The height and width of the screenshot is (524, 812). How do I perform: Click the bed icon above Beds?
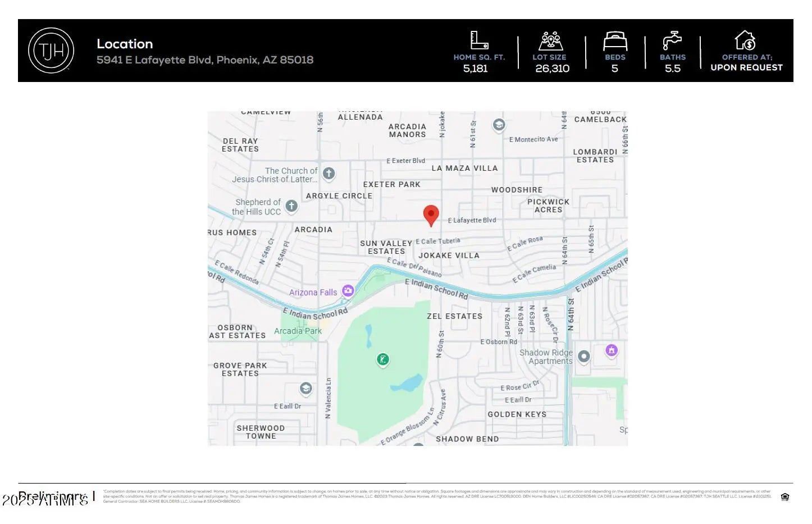point(615,42)
